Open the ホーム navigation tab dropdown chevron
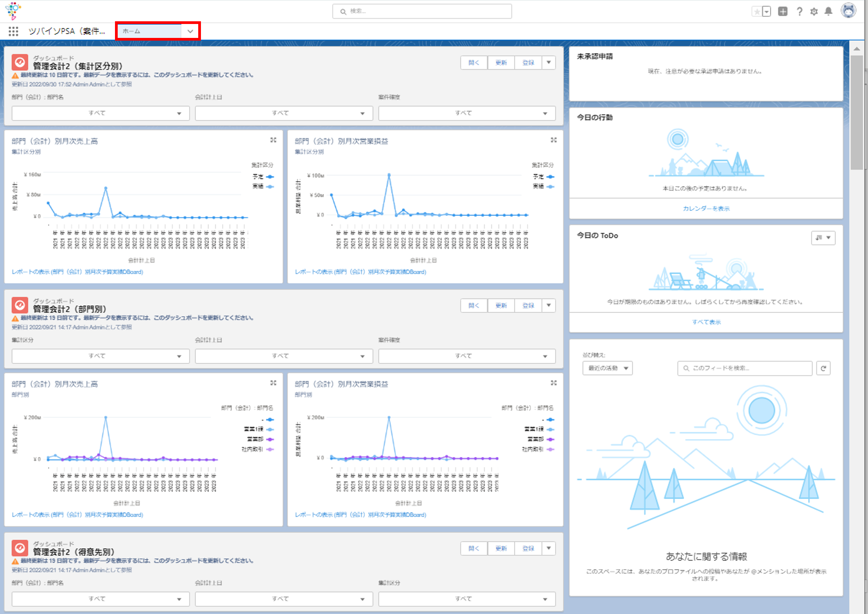 pyautogui.click(x=190, y=31)
